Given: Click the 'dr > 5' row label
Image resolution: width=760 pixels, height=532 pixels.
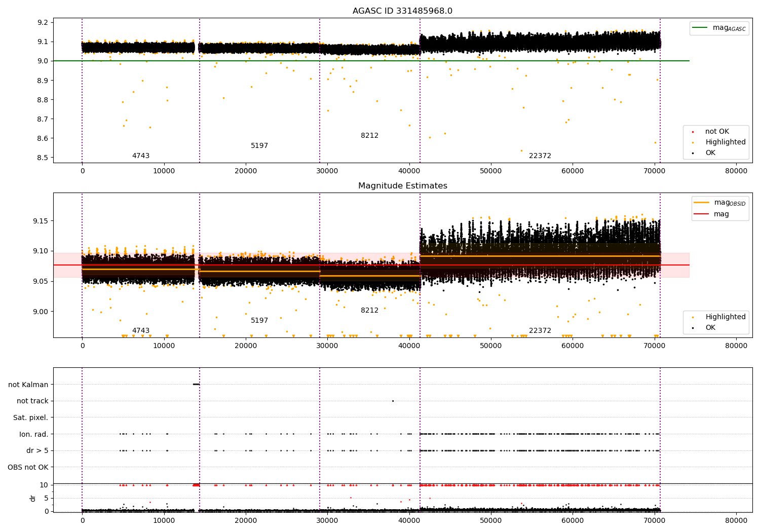Looking at the screenshot, I should tap(37, 450).
